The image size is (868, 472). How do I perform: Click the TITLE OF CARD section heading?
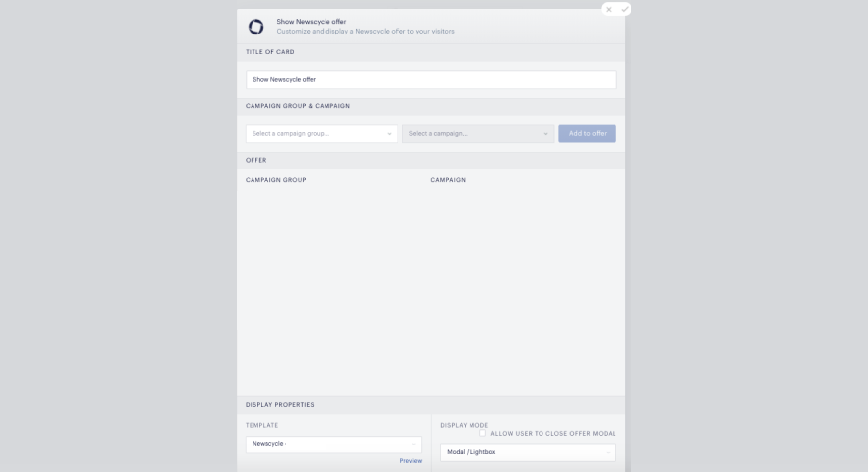coord(269,52)
